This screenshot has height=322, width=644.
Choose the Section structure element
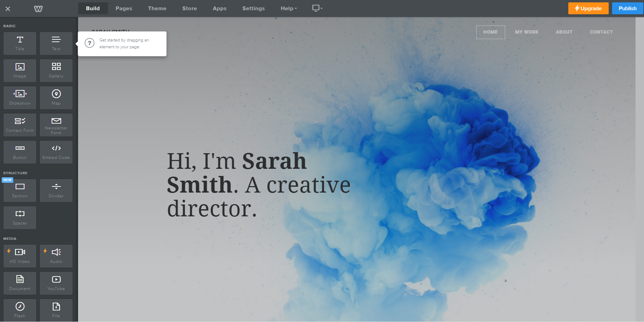tap(20, 191)
